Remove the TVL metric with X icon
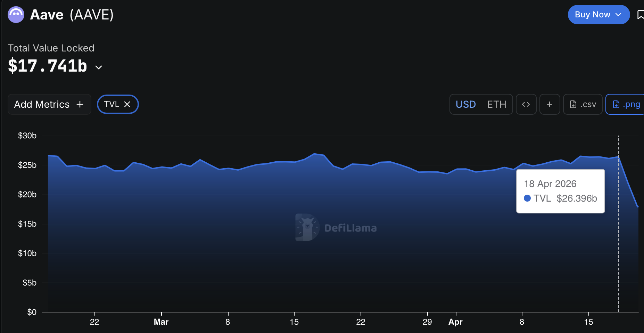Viewport: 644px width, 333px height. click(127, 104)
